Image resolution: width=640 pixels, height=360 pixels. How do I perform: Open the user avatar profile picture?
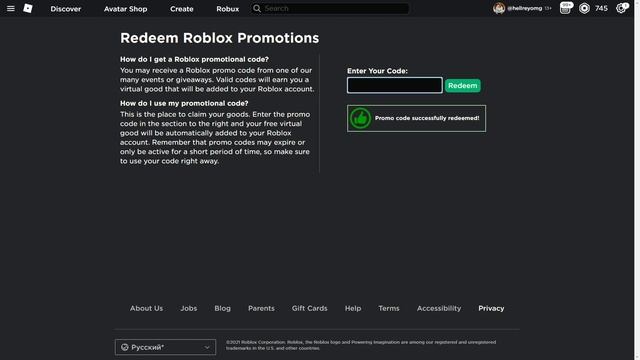[499, 8]
